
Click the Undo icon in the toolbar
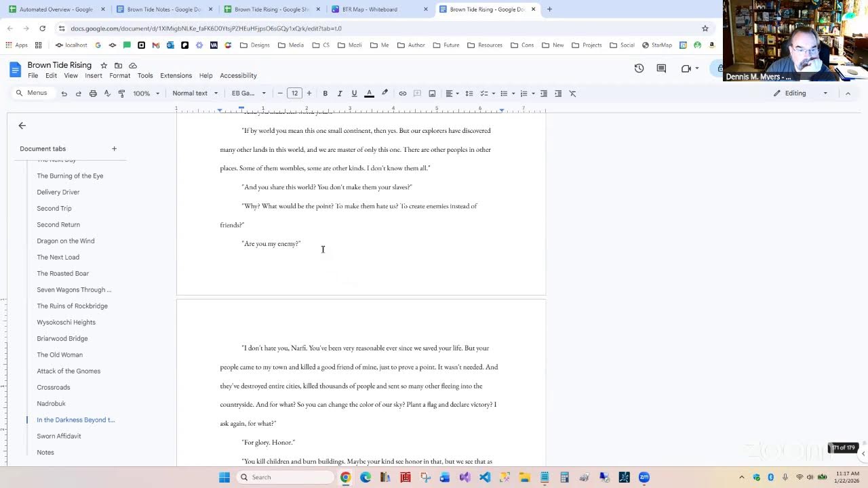pos(64,94)
